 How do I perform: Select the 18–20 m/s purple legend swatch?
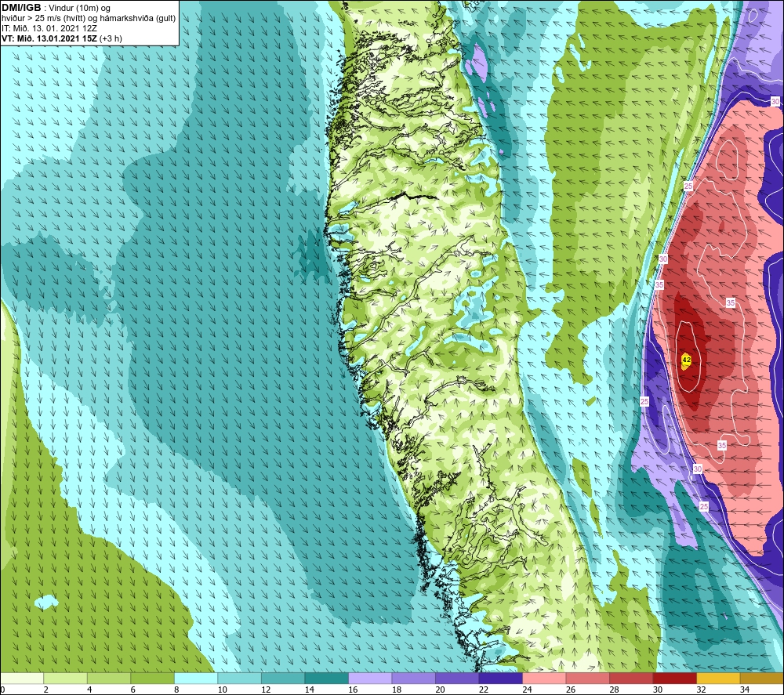413,679
